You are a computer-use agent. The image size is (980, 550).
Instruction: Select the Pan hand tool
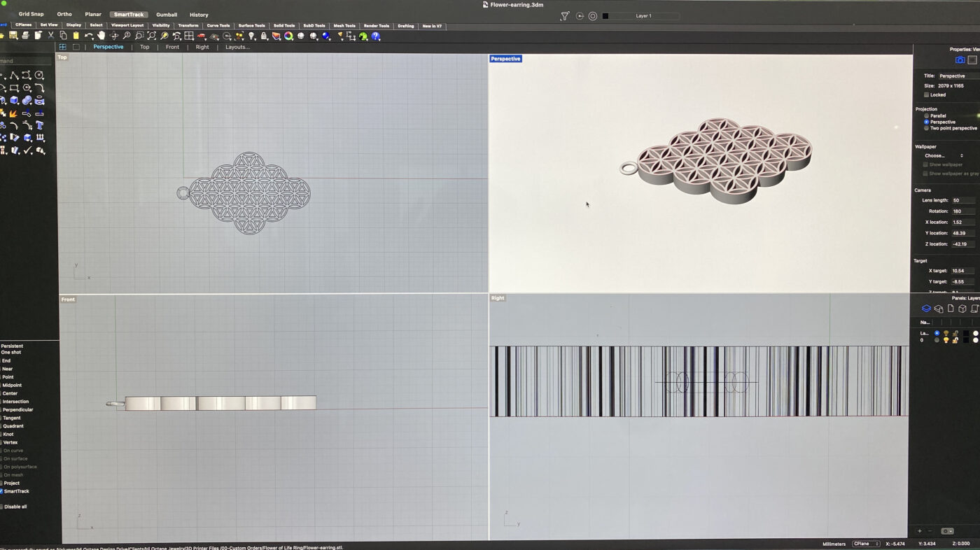tap(101, 36)
